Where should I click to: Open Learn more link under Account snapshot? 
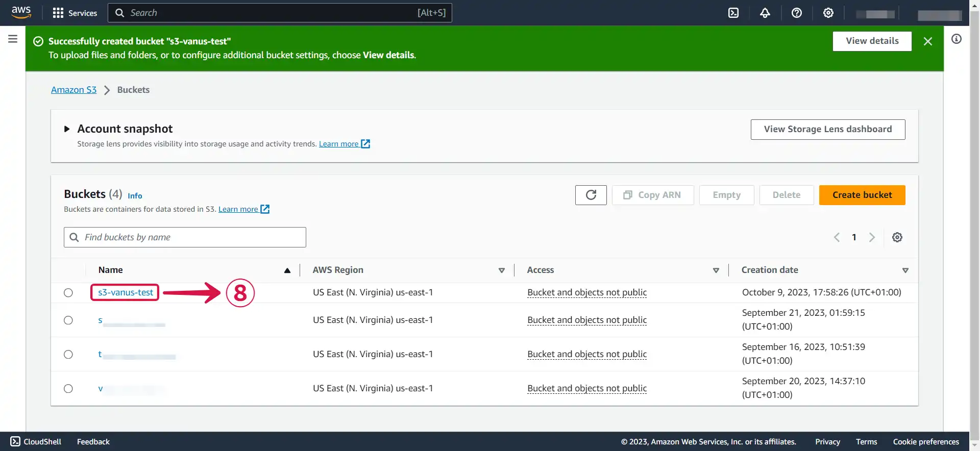[344, 144]
